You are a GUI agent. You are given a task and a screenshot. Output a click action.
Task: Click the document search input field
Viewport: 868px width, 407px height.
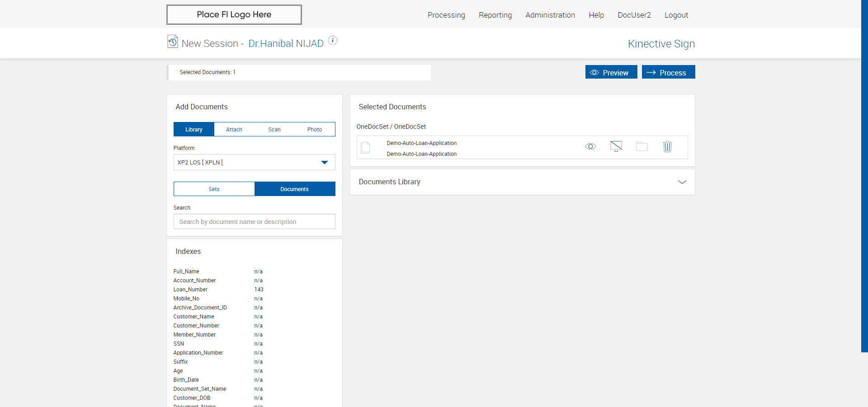click(x=254, y=222)
